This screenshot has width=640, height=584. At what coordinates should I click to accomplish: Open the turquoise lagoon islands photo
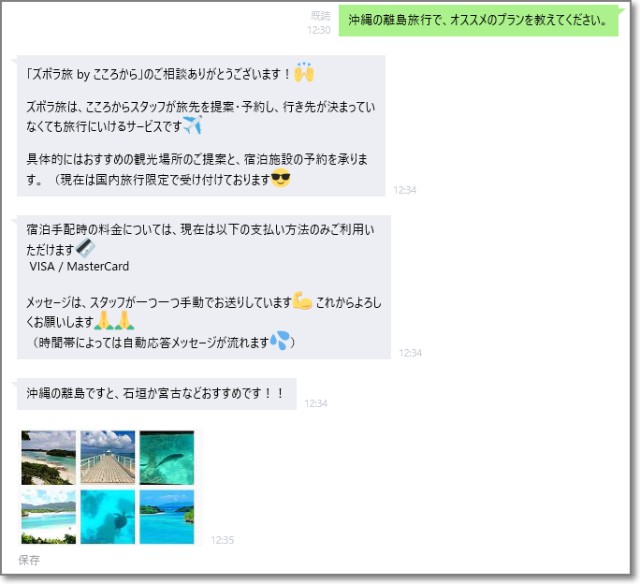[167, 517]
